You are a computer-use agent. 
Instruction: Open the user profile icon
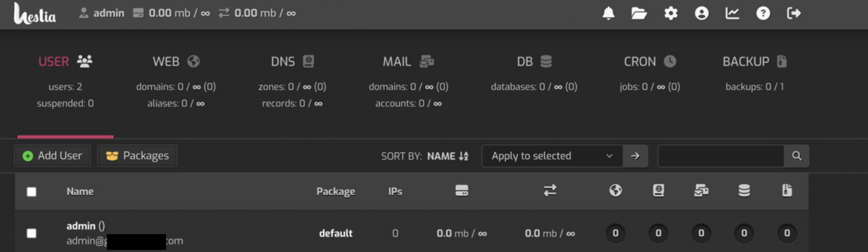702,13
